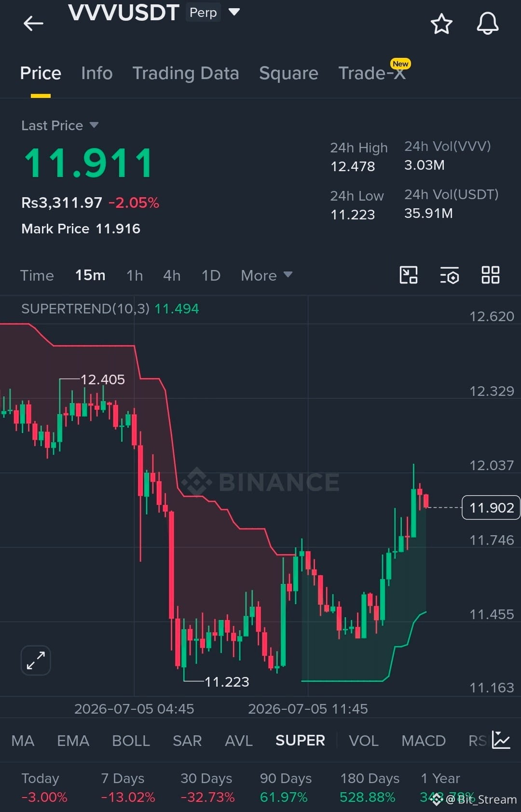Open the grid layout icon
The width and height of the screenshot is (521, 812).
point(491,275)
